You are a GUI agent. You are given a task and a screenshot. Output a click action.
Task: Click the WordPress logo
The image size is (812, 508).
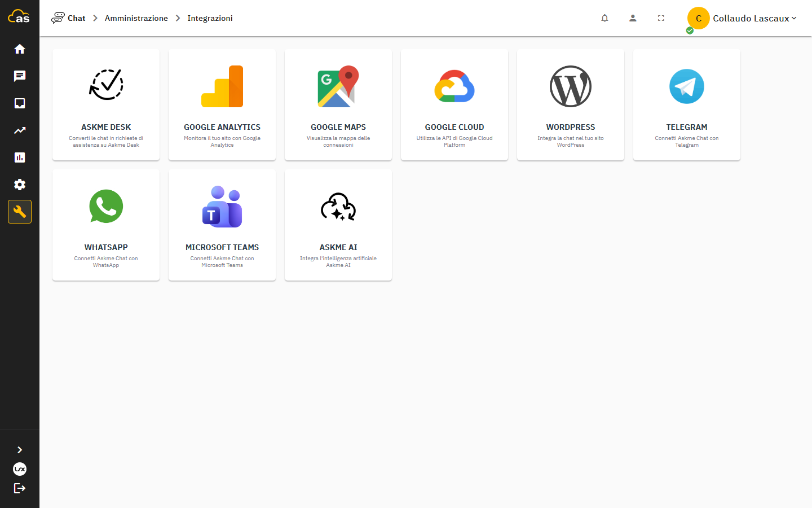point(571,86)
